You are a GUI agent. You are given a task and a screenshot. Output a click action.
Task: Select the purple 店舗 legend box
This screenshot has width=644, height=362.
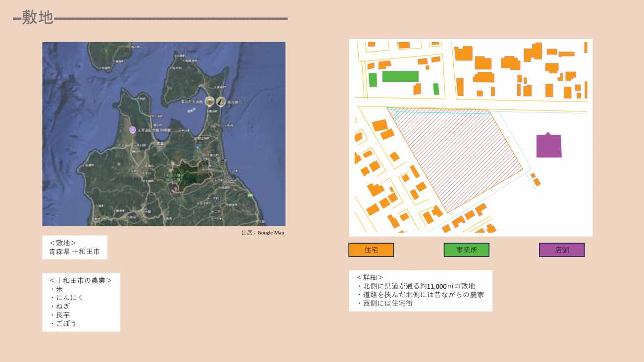click(562, 250)
